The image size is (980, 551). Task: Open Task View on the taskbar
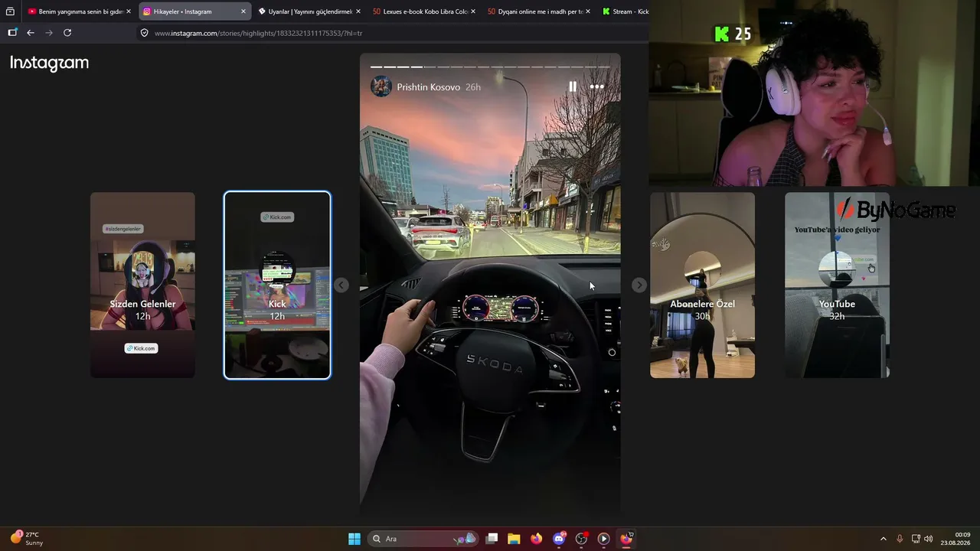click(492, 539)
